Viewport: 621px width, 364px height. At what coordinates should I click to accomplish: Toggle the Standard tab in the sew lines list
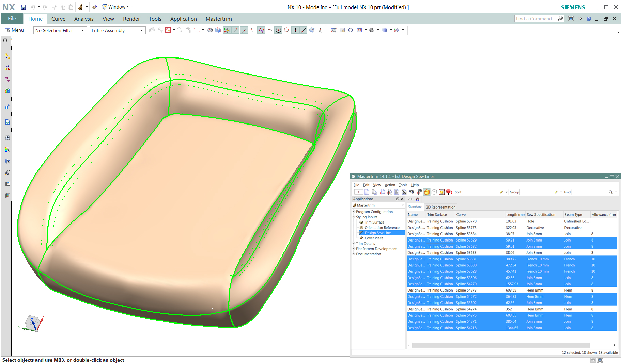pyautogui.click(x=415, y=206)
